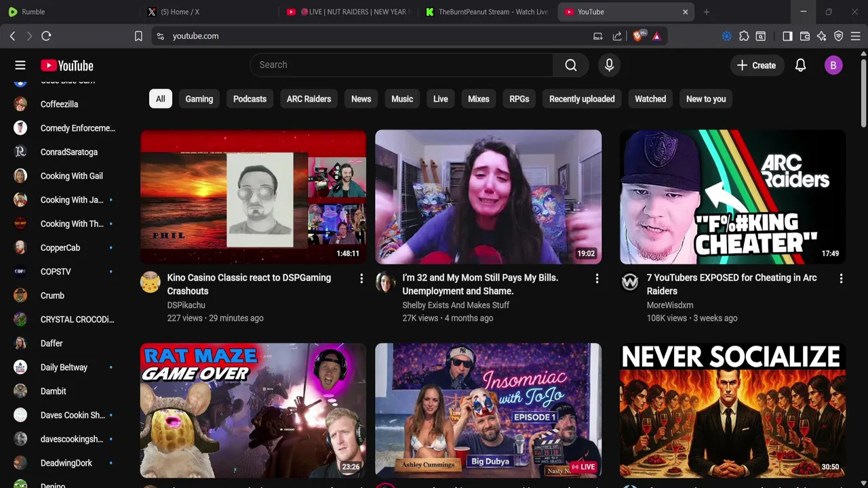Select the RPGs filter chip
Screen dimensions: 868x488
point(519,99)
